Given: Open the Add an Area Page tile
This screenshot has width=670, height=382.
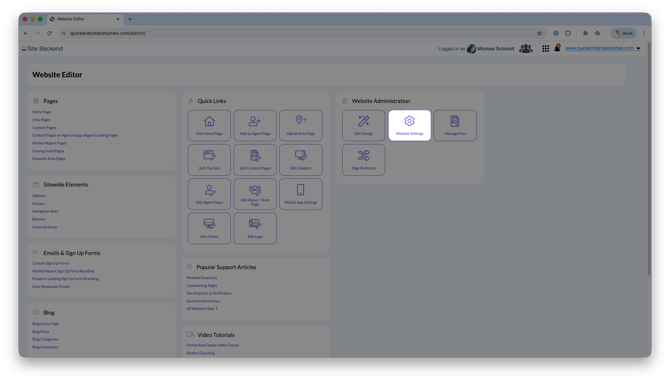Looking at the screenshot, I should coord(301,125).
